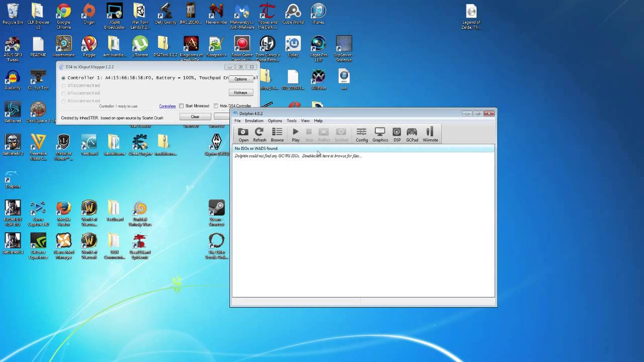The height and width of the screenshot is (362, 644).
Task: Click the Hotkeys button in DS4 mapper
Action: click(240, 93)
